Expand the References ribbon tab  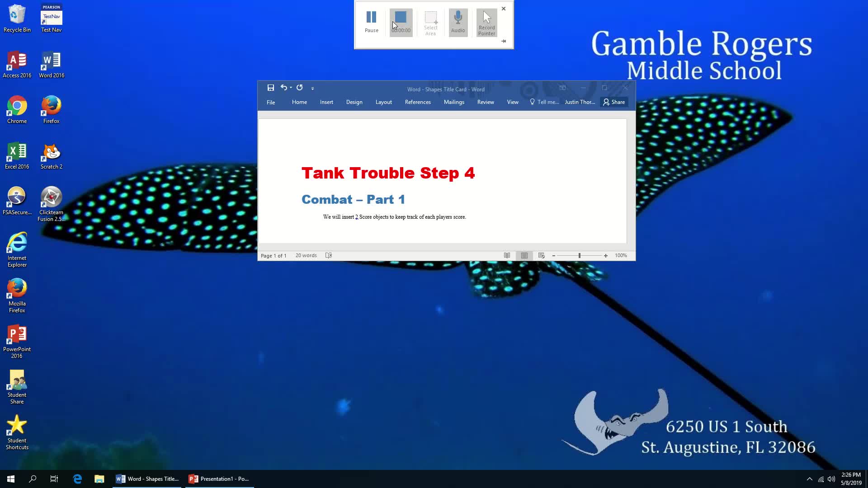(418, 102)
